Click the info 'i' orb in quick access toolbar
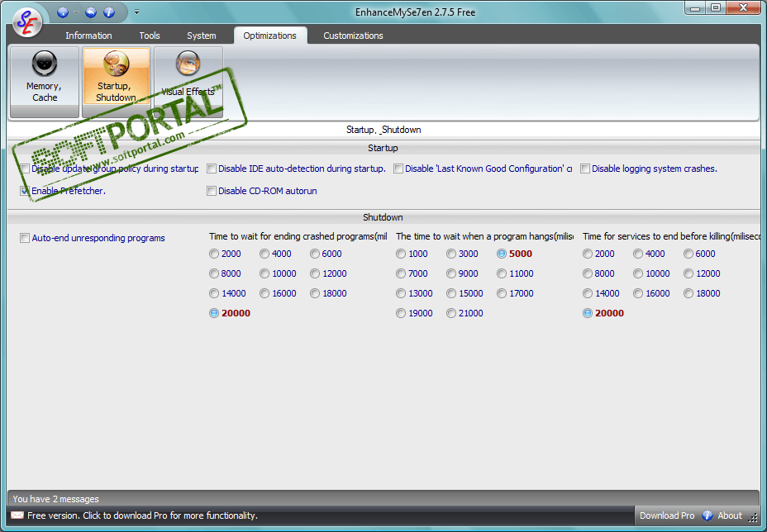The image size is (767, 532). click(110, 12)
